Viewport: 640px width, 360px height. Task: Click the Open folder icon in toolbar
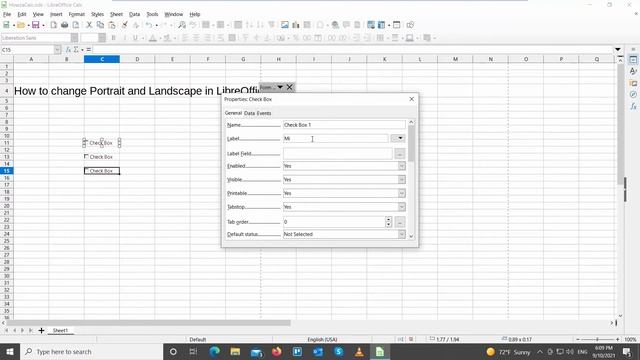click(x=21, y=25)
